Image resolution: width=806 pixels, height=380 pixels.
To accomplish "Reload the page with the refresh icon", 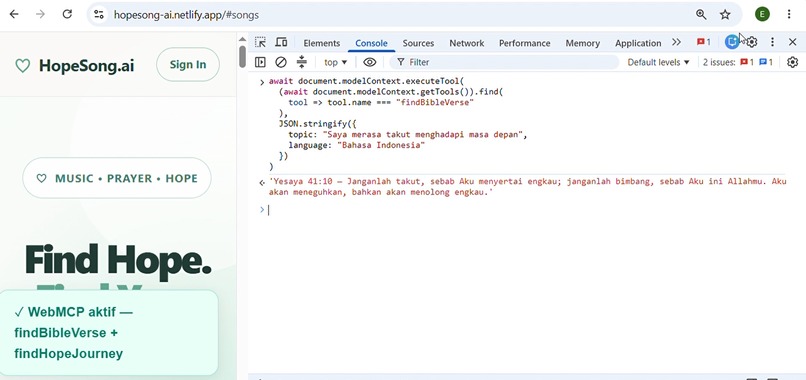I will [67, 14].
